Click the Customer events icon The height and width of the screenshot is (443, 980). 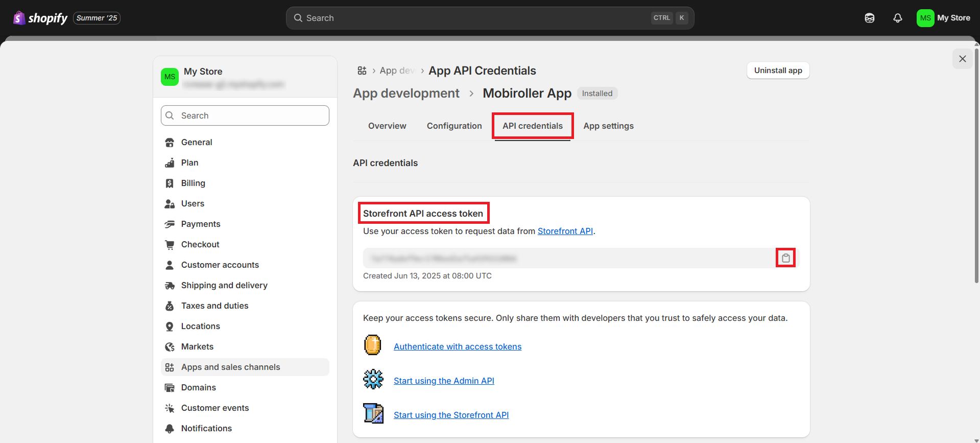(x=170, y=408)
